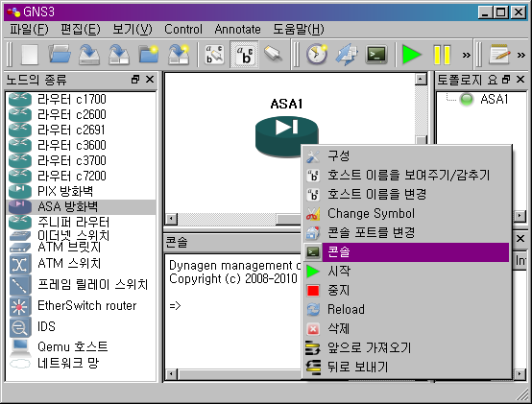Choose 삭제 in context menu
Screen dimensions: 532x404
click(406, 329)
